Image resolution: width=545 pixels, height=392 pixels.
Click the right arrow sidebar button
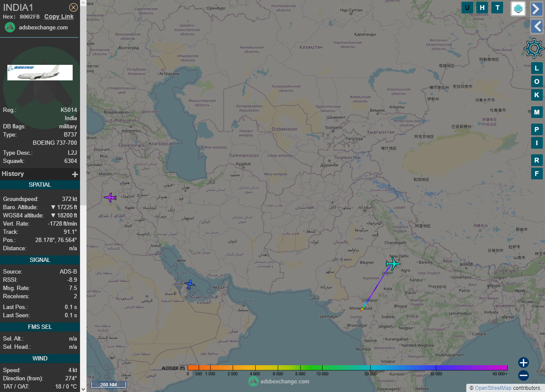[x=536, y=8]
